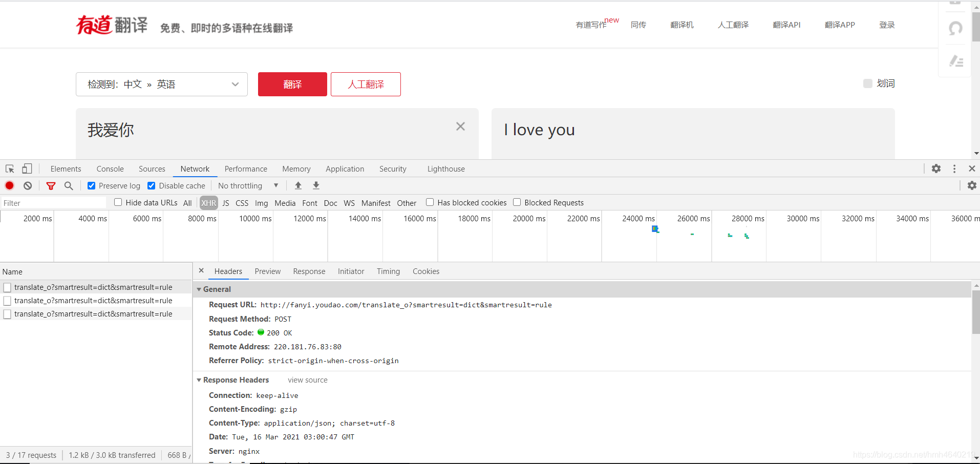Viewport: 980px width, 464px height.
Task: Select checkbox of second translate_o request
Action: point(7,301)
